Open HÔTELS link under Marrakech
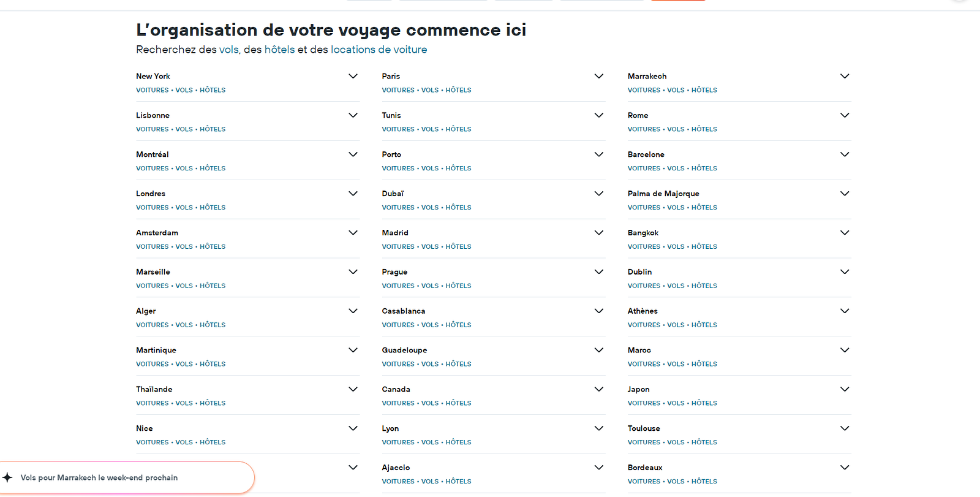The image size is (980, 497). [x=704, y=90]
